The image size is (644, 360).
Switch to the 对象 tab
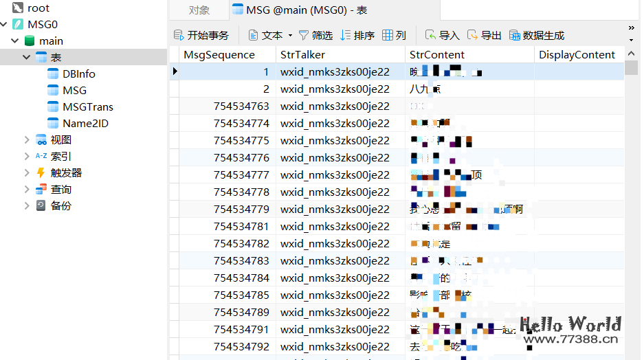click(199, 10)
